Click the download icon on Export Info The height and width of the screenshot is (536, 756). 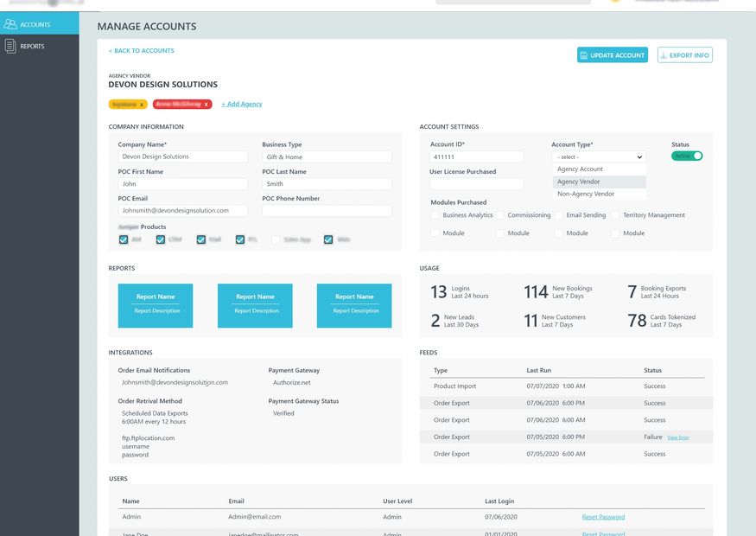tap(664, 55)
